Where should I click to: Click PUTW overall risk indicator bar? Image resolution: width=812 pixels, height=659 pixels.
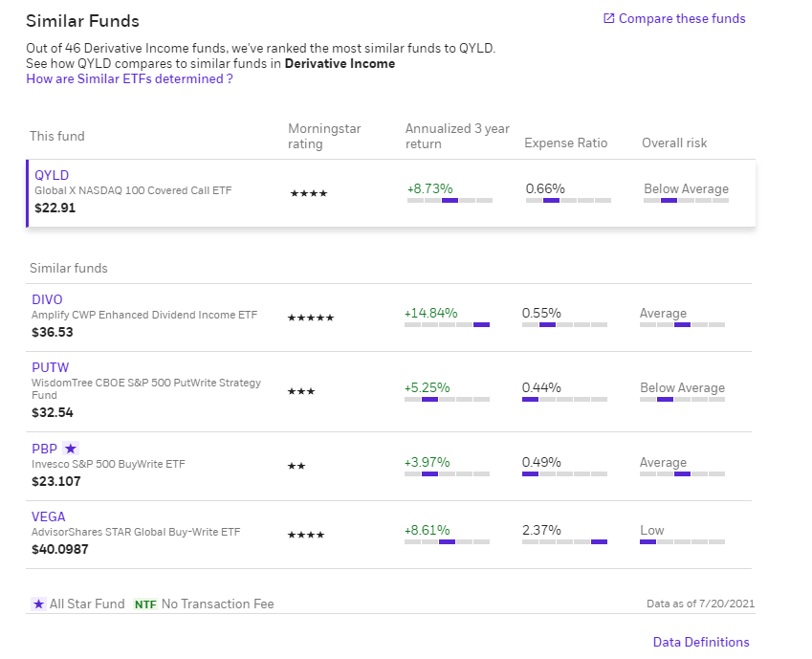(x=683, y=400)
